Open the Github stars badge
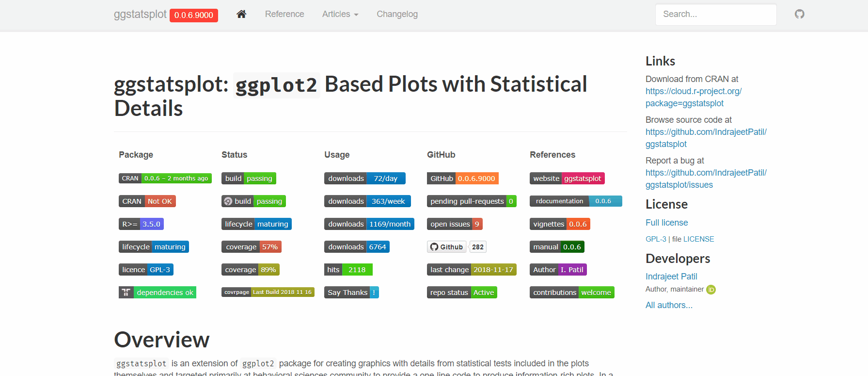868x376 pixels. 457,247
